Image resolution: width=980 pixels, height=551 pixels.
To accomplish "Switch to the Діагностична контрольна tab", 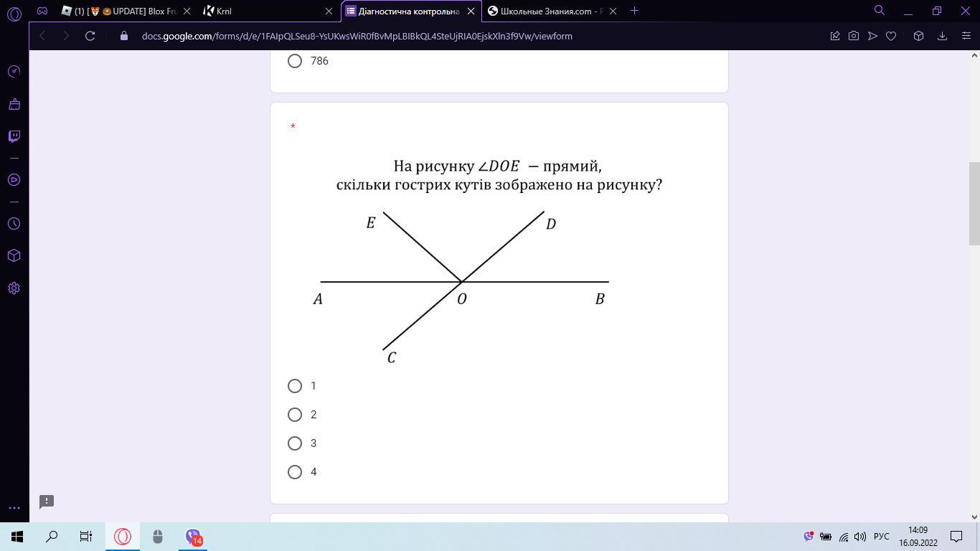I will tap(412, 11).
